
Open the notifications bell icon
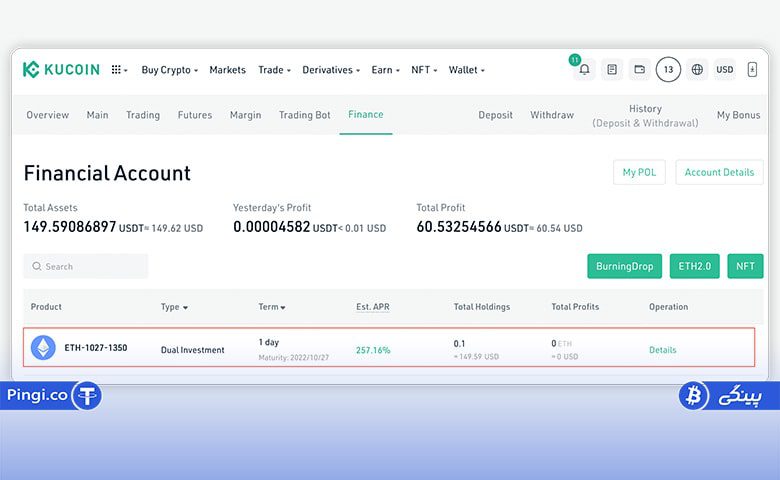click(x=585, y=70)
